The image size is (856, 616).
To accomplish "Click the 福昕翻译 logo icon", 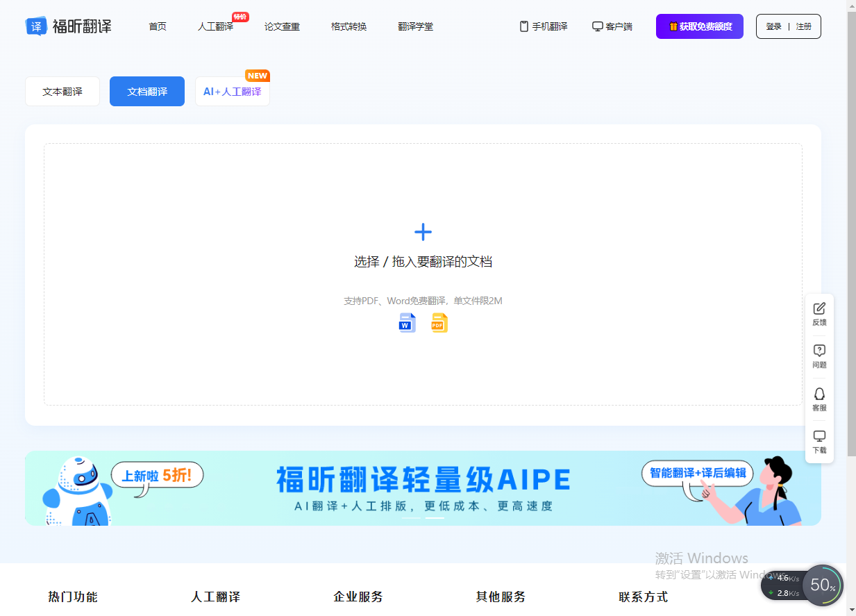I will tap(36, 26).
